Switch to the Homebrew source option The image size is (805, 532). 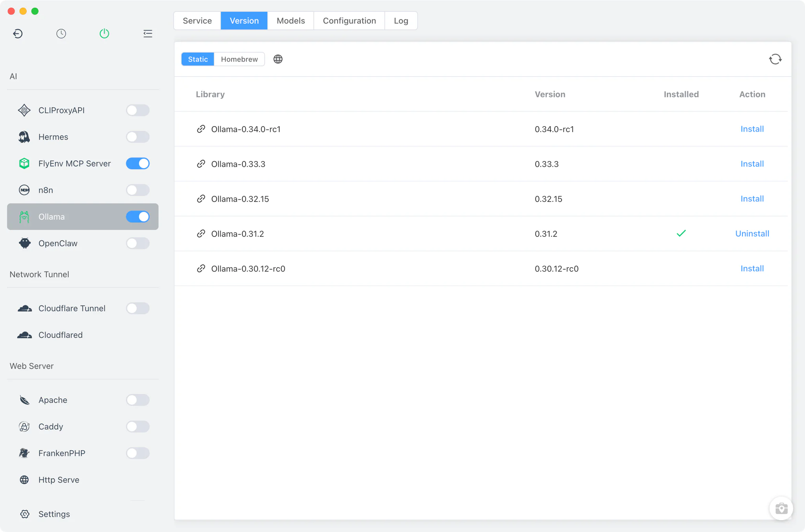[x=239, y=59]
